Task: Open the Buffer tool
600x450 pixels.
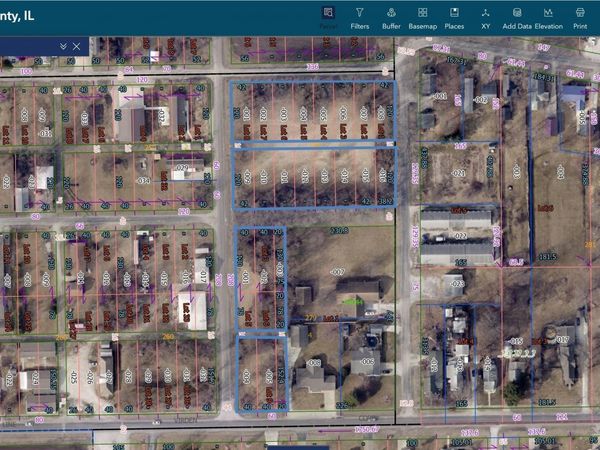Action: pyautogui.click(x=391, y=18)
